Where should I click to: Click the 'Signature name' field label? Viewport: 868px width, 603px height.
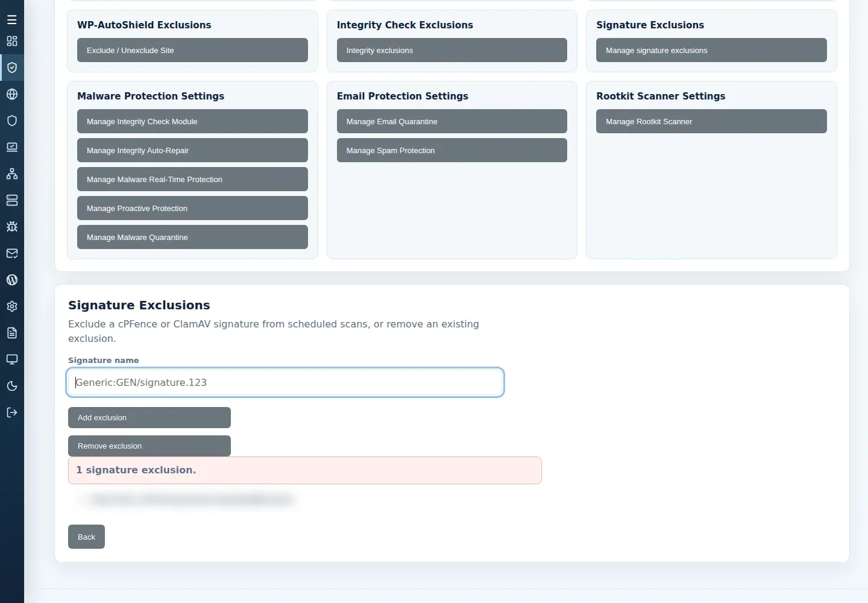(x=104, y=360)
